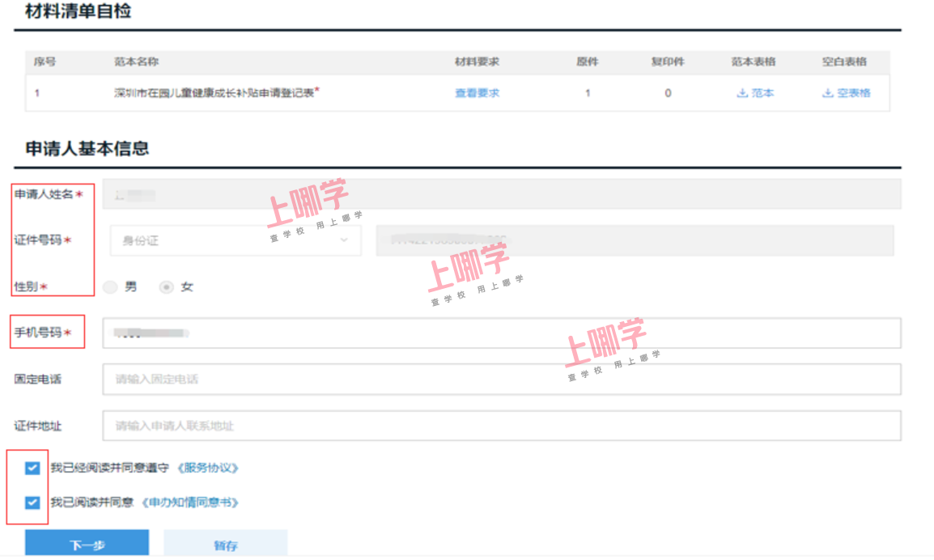Focus the 手机号码 phone number field
Image resolution: width=934 pixels, height=560 pixels.
click(501, 333)
